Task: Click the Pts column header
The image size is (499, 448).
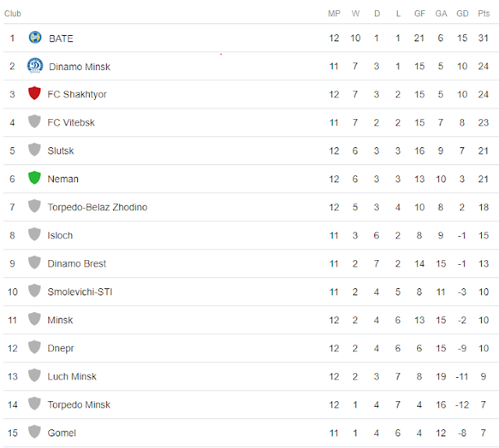Action: [483, 13]
